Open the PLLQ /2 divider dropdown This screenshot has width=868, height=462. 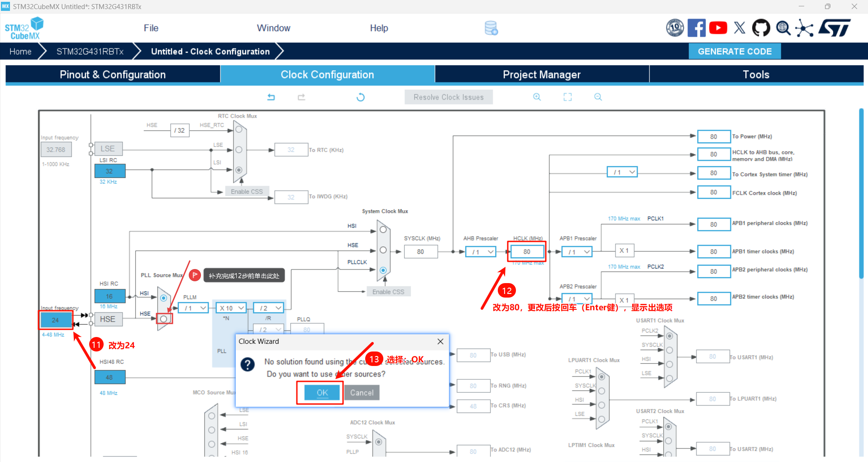[x=269, y=329]
